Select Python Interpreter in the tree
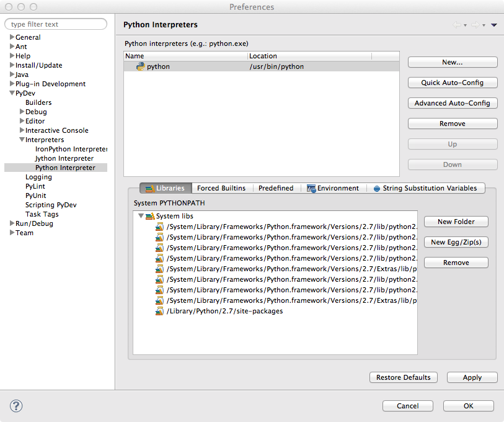The height and width of the screenshot is (422, 504). coord(65,168)
